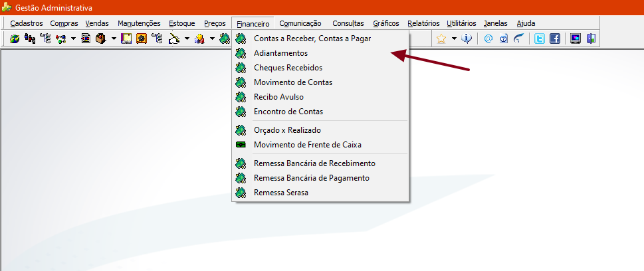Click the second tree-structure toolbar icon
Screen dimensions: 644x271
pyautogui.click(x=157, y=39)
